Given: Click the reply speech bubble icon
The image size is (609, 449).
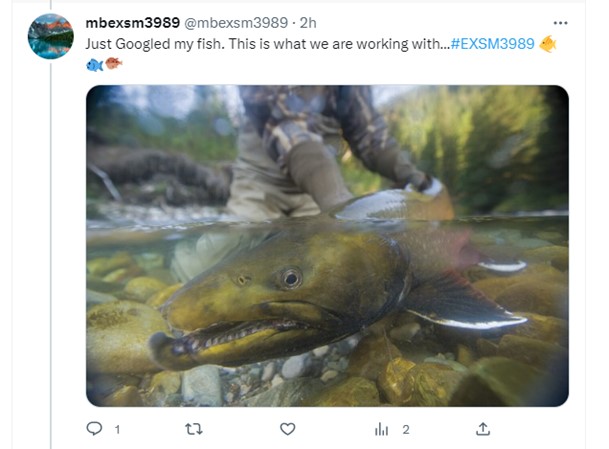Looking at the screenshot, I should [95, 428].
